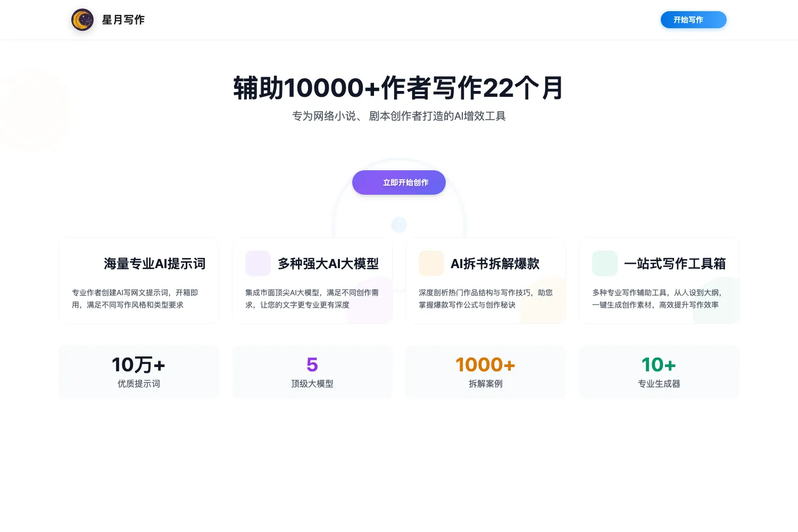Viewport: 798px width, 532px height.
Task: Click the 10万+ 优质提示词 stat
Action: (x=139, y=372)
